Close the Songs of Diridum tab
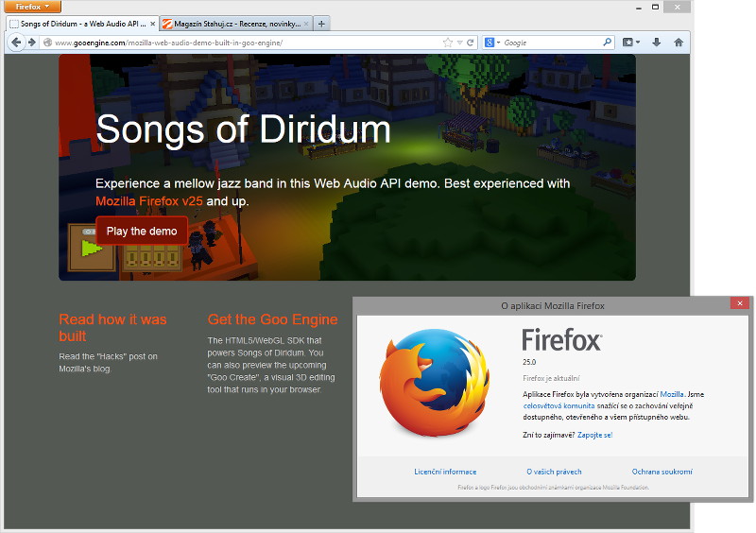Image resolution: width=756 pixels, height=533 pixels. (x=152, y=24)
